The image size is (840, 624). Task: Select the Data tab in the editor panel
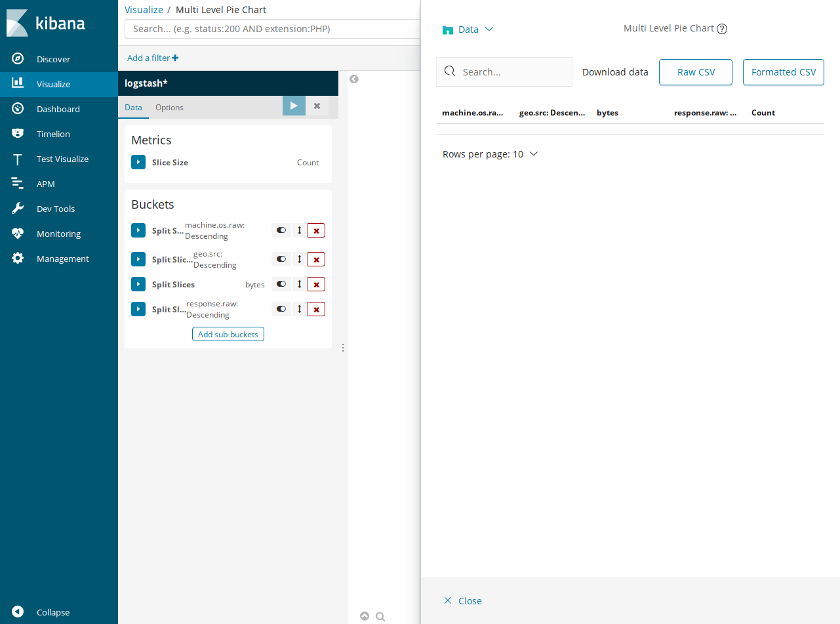(133, 107)
